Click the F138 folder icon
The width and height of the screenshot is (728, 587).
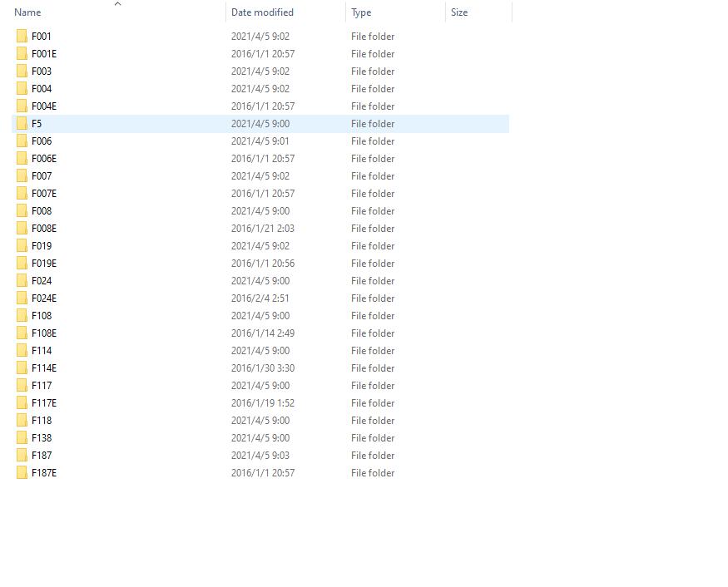22,438
